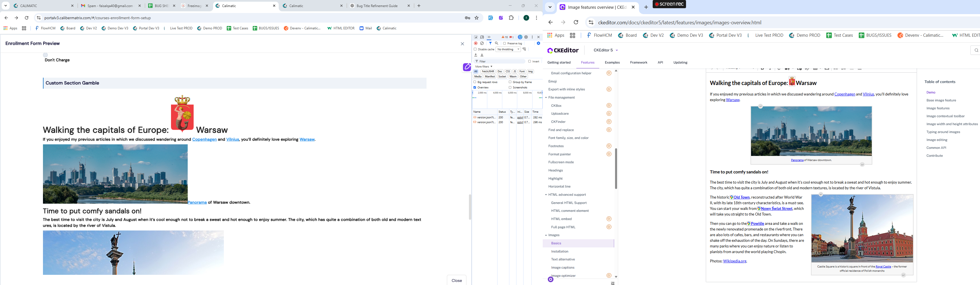Open the purple pen extension in Chrome toolbar

[x=501, y=18]
